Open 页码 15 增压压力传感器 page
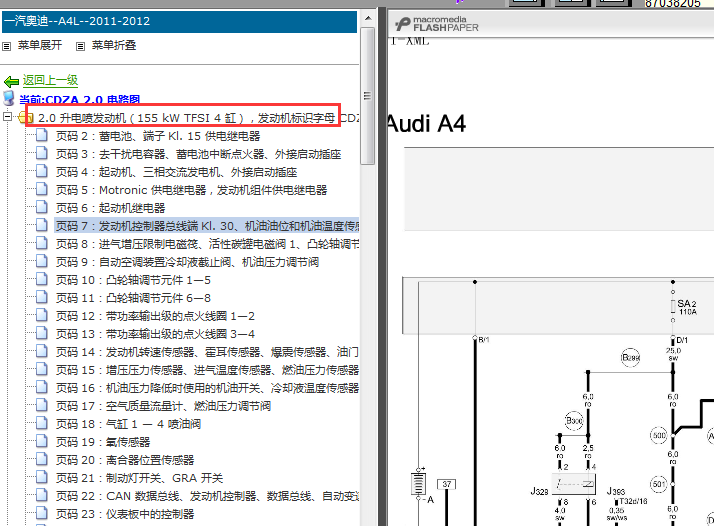Screen dimensions: 714x526 point(207,370)
